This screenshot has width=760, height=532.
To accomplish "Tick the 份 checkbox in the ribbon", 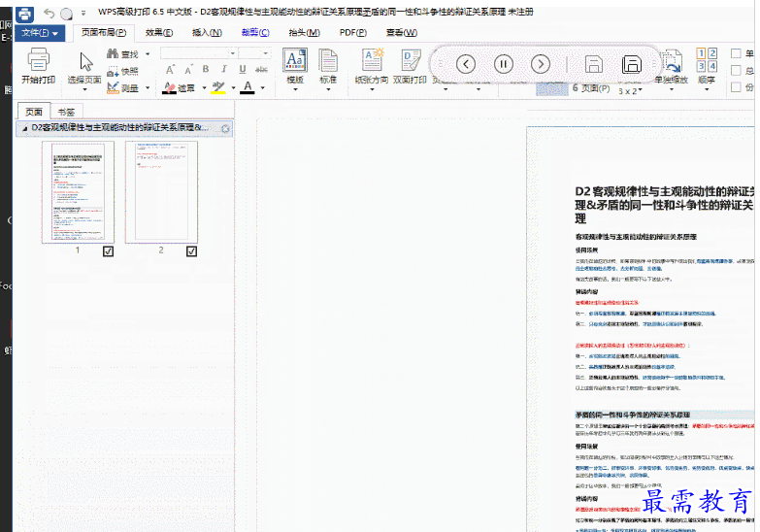I will (x=736, y=87).
